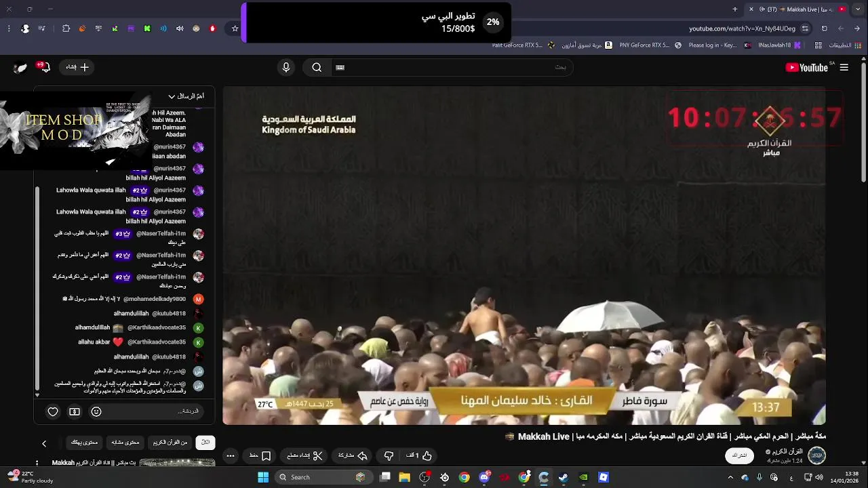
Task: Open weather widget showing 22°C
Action: point(32,477)
